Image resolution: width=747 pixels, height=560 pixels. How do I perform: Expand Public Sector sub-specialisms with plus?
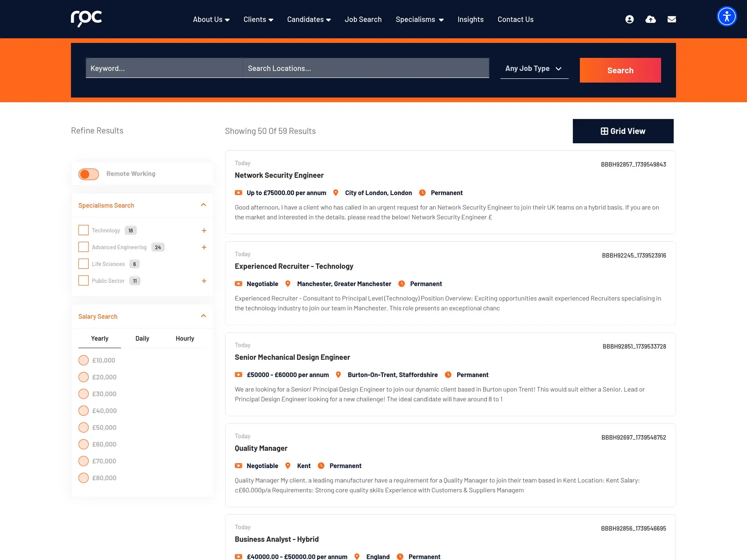click(204, 281)
